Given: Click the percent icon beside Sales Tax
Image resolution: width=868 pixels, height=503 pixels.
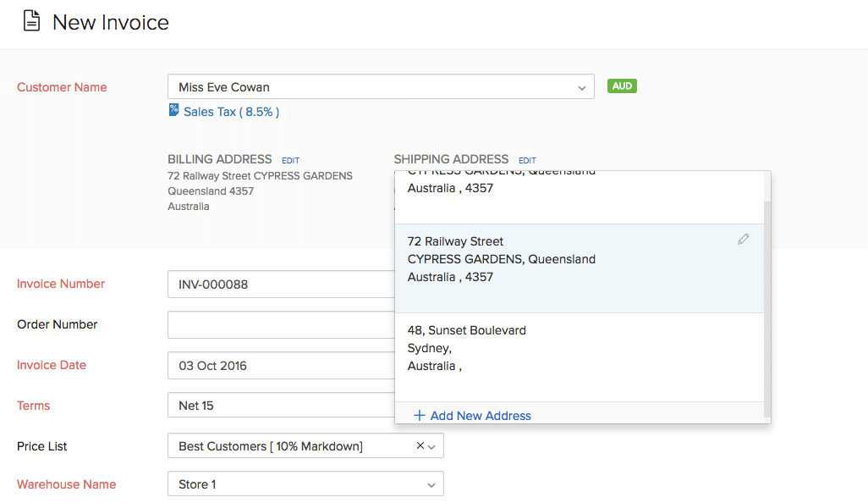Looking at the screenshot, I should pos(174,110).
